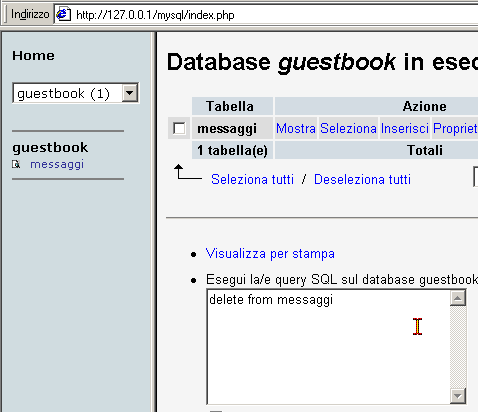Image resolution: width=478 pixels, height=412 pixels.
Task: Click the guestbook database heading in sidebar
Action: coord(50,147)
